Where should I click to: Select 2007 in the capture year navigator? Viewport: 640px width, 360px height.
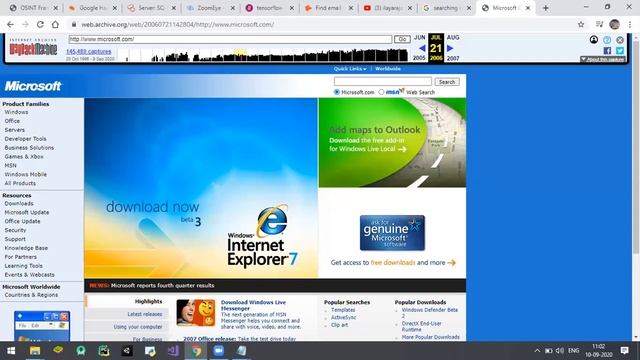(x=453, y=58)
